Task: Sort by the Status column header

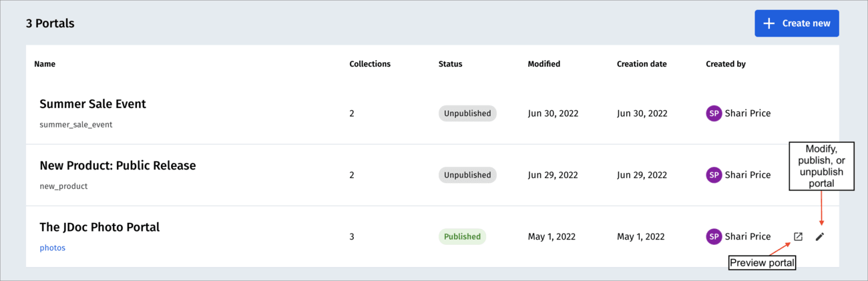Action: pyautogui.click(x=450, y=64)
